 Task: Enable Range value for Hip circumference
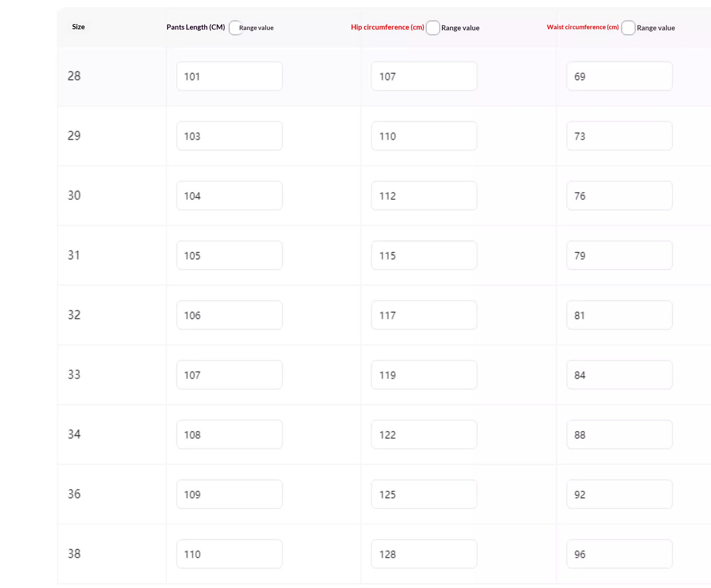tap(433, 28)
